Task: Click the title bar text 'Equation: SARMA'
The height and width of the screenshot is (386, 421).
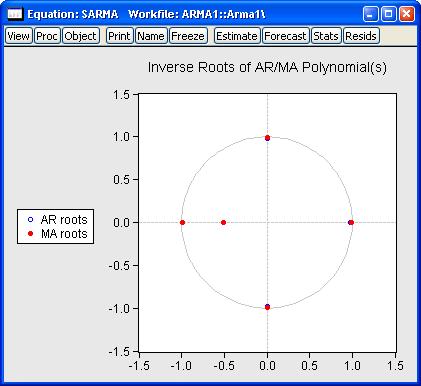Action: [x=73, y=14]
